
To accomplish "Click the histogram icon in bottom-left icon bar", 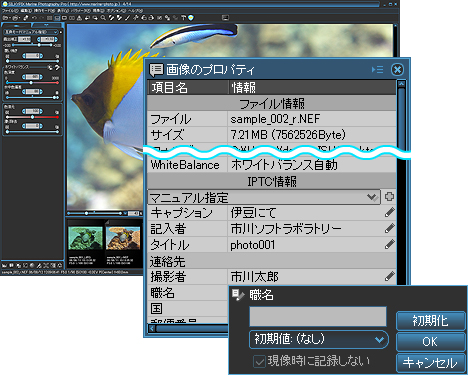I will (x=4, y=265).
